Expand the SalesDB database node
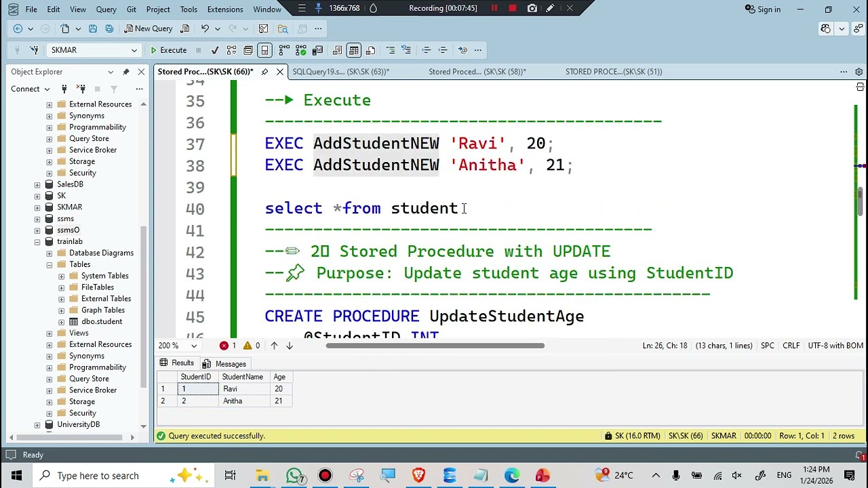 coord(37,184)
